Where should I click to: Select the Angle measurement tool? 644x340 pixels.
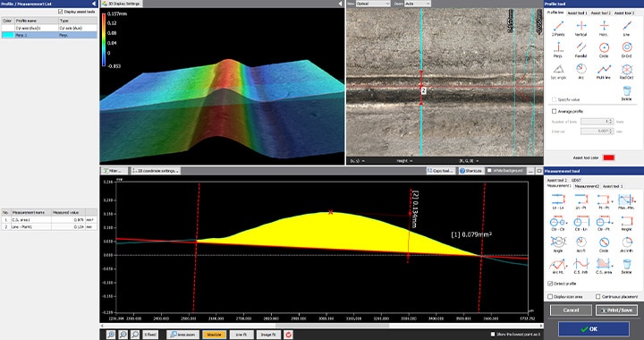tap(558, 243)
